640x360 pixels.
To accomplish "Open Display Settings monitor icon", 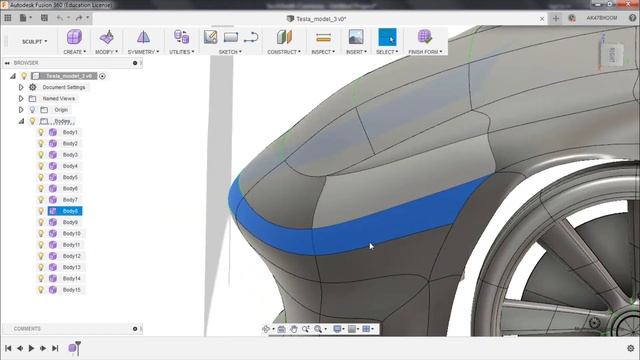I will pyautogui.click(x=337, y=329).
